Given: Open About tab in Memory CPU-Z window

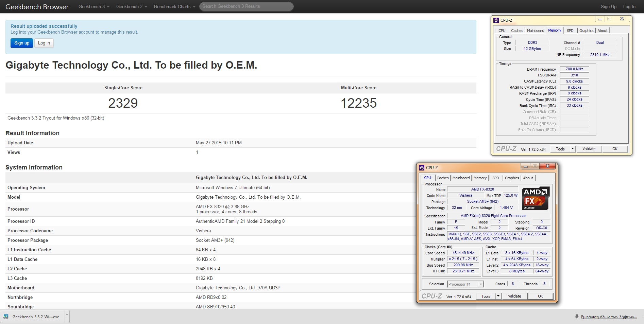Looking at the screenshot, I should pos(603,31).
